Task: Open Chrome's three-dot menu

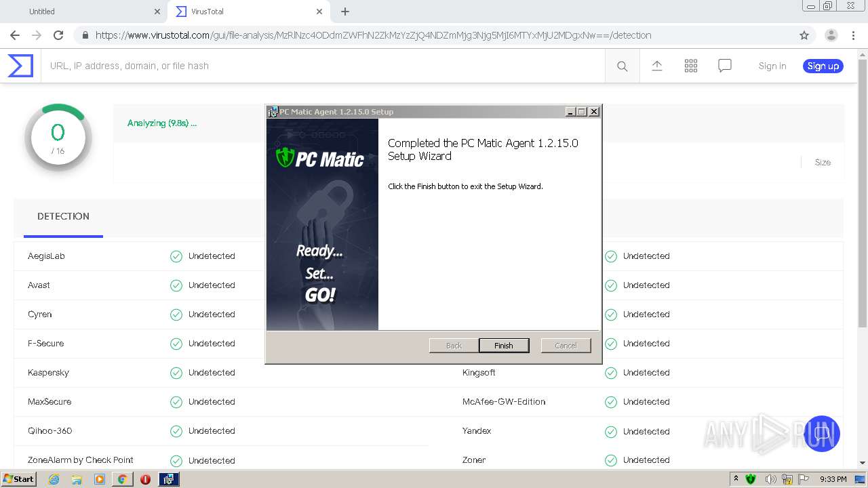Action: click(x=854, y=35)
